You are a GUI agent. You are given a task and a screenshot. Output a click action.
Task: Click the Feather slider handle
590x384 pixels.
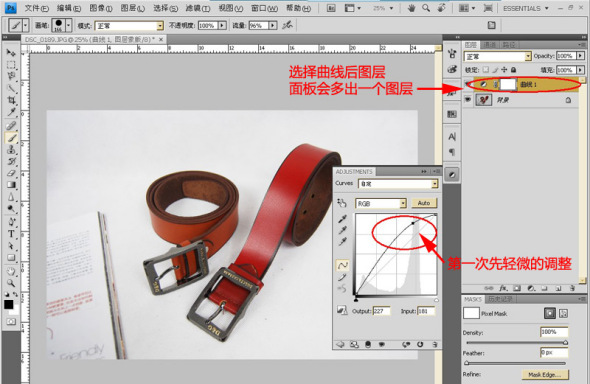[x=467, y=363]
